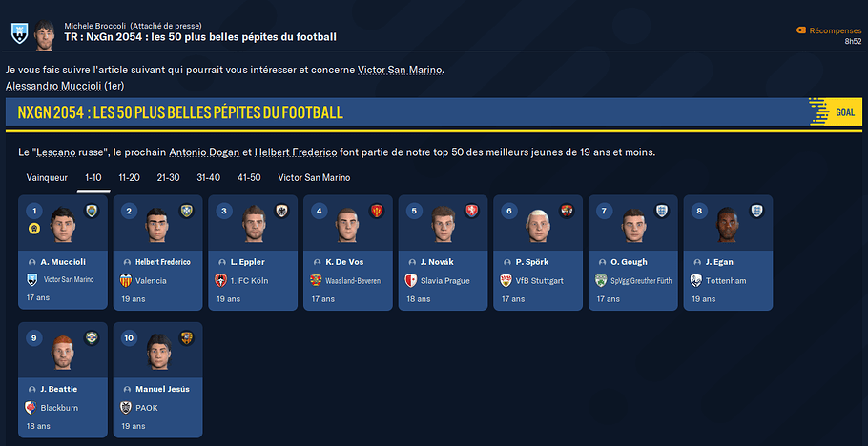Click the Waasland-Beveren club crest
This screenshot has height=446, width=868.
tap(316, 280)
